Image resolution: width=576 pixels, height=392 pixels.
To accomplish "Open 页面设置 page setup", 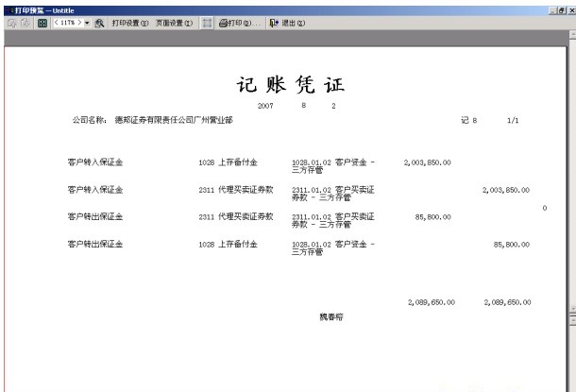I will coord(174,21).
